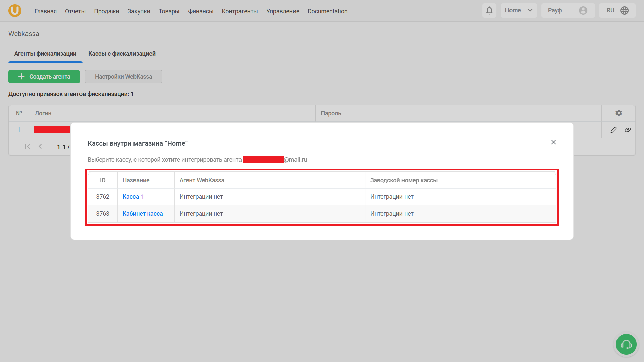
Task: Select the Кабинет касса link
Action: tap(143, 214)
